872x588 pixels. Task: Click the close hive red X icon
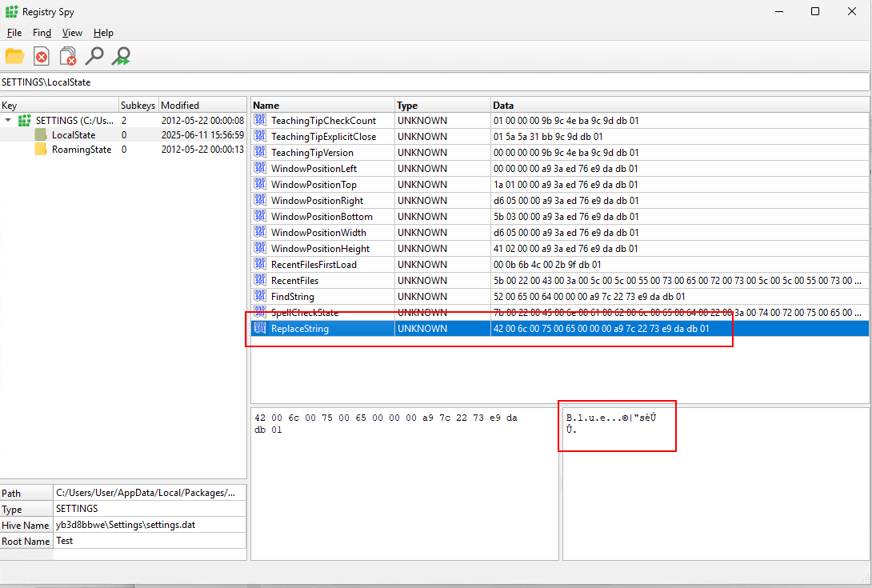[x=41, y=56]
